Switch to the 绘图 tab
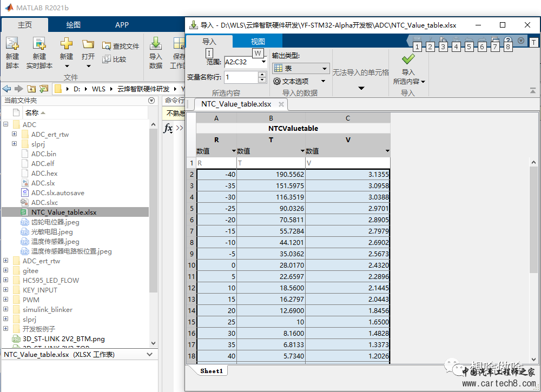This screenshot has height=392, width=541. click(73, 25)
